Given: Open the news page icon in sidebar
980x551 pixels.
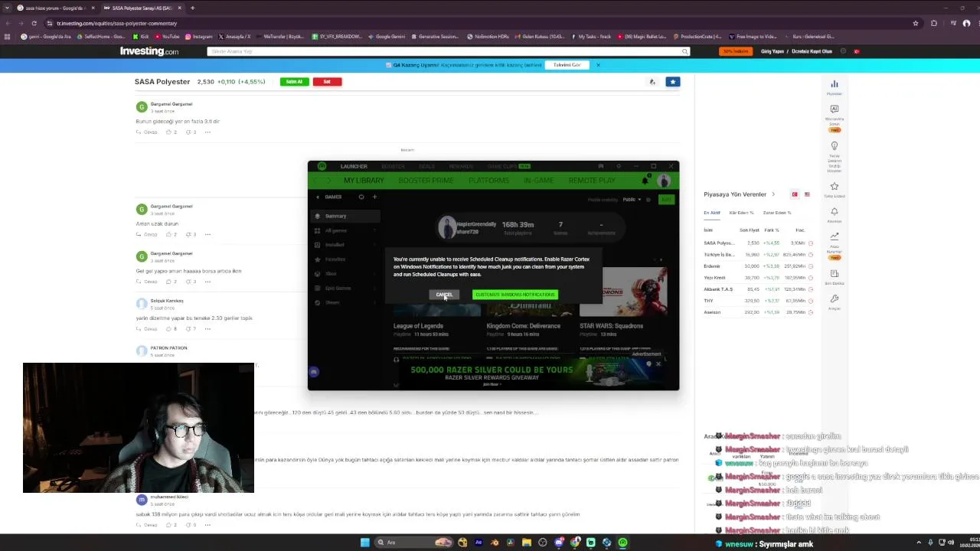Looking at the screenshot, I should [x=834, y=273].
